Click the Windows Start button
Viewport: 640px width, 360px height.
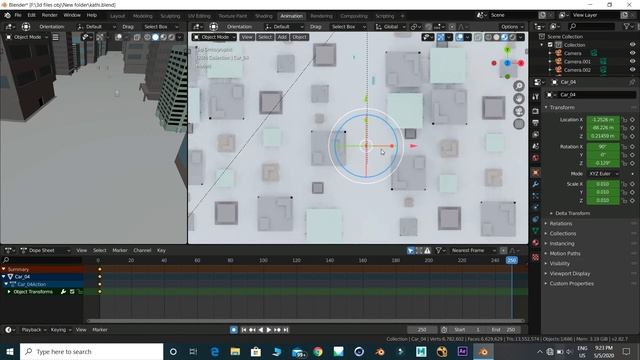[x=10, y=351]
